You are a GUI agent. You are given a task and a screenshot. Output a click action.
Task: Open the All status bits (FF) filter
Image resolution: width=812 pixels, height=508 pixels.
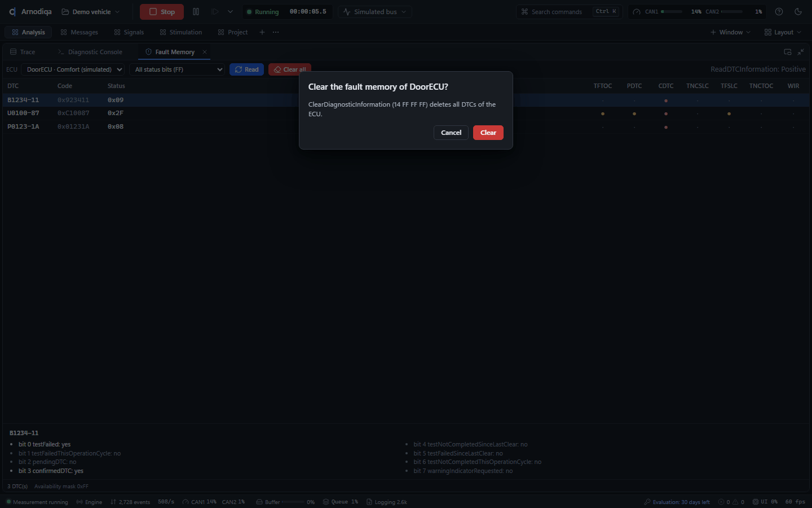click(x=177, y=69)
